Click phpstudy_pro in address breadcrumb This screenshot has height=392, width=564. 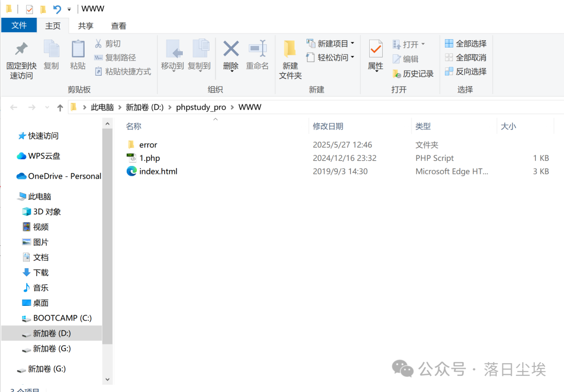point(201,107)
